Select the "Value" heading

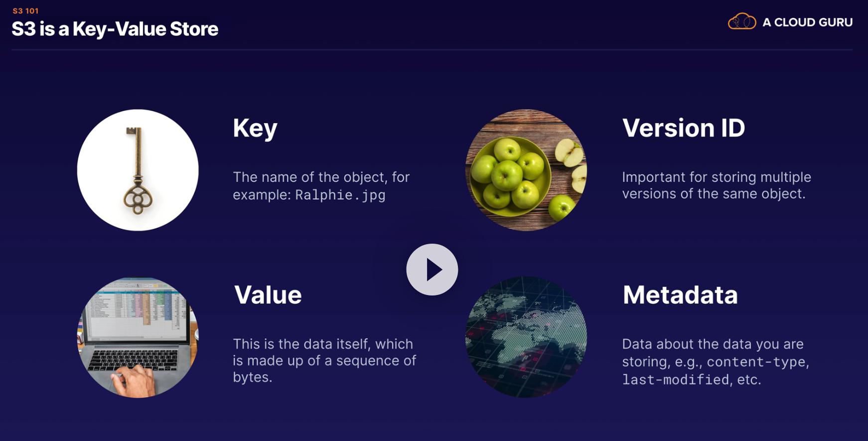coord(268,294)
